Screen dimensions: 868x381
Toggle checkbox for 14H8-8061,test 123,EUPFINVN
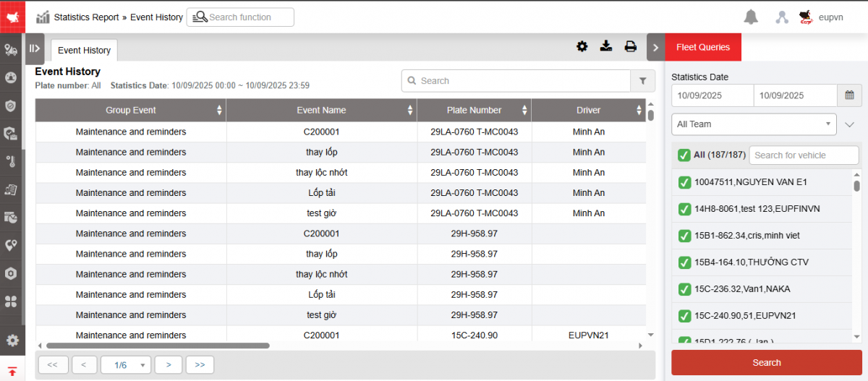(684, 209)
